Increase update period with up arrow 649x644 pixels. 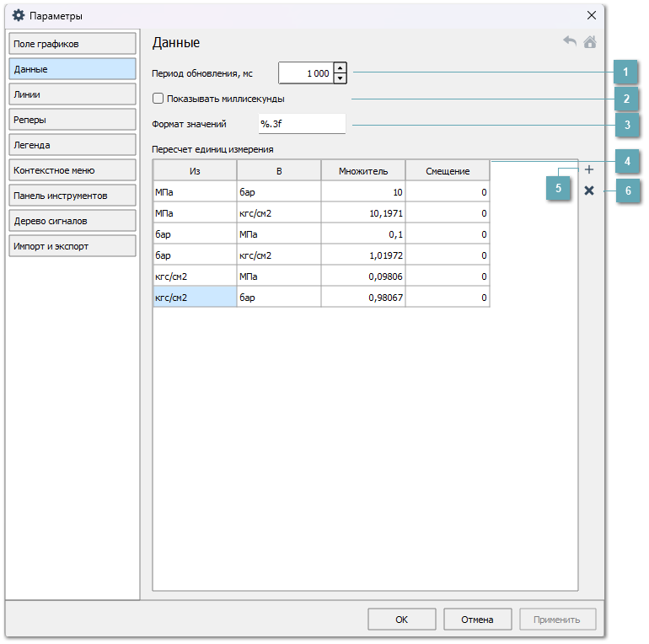[340, 68]
